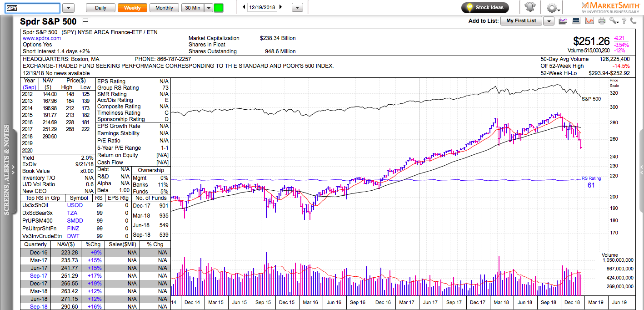The width and height of the screenshot is (644, 310).
Task: Open help with the question mark icon
Action: (x=624, y=20)
